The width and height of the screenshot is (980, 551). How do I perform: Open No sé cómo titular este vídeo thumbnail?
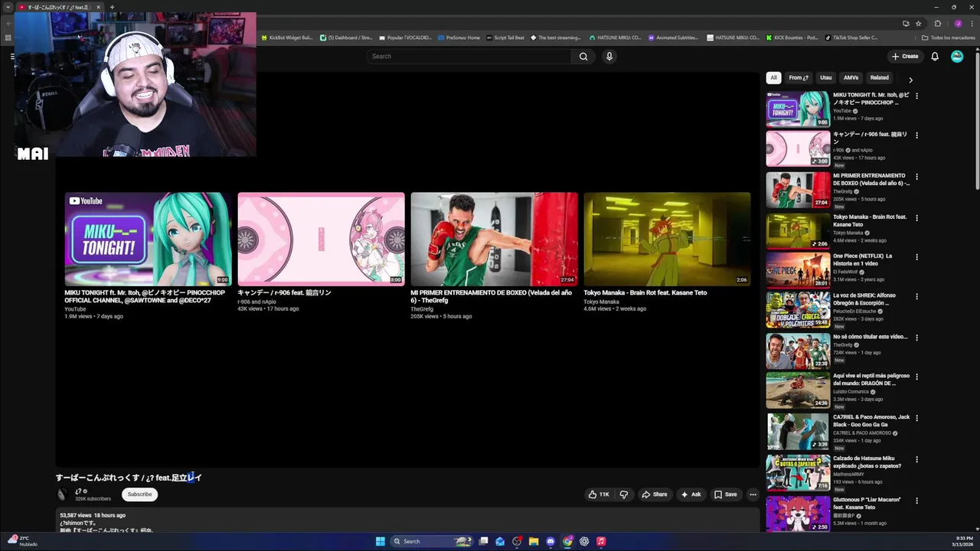click(798, 351)
